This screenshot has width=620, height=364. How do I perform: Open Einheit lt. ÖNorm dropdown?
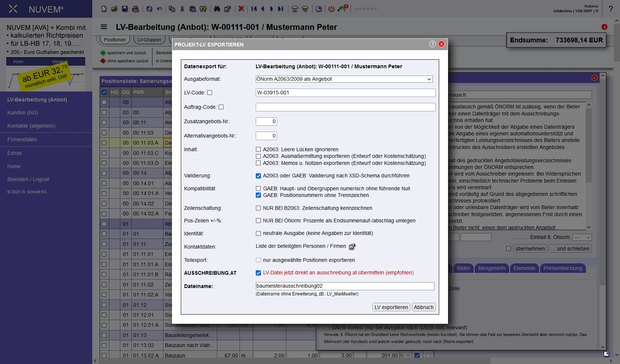(x=582, y=238)
